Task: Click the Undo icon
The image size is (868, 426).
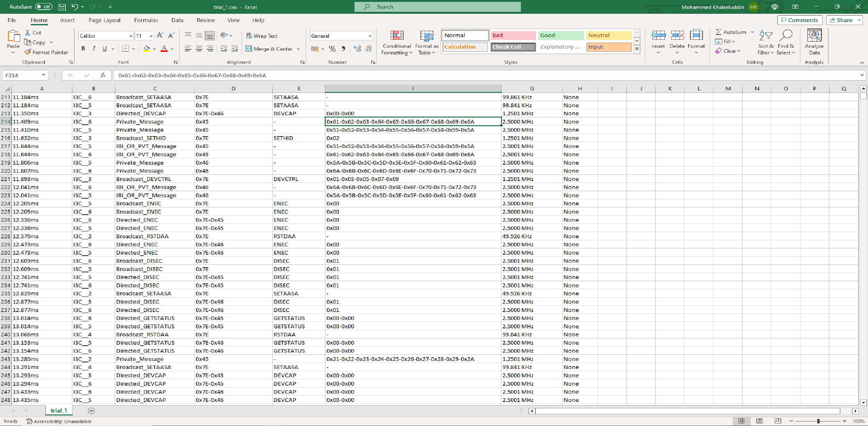Action: click(75, 7)
